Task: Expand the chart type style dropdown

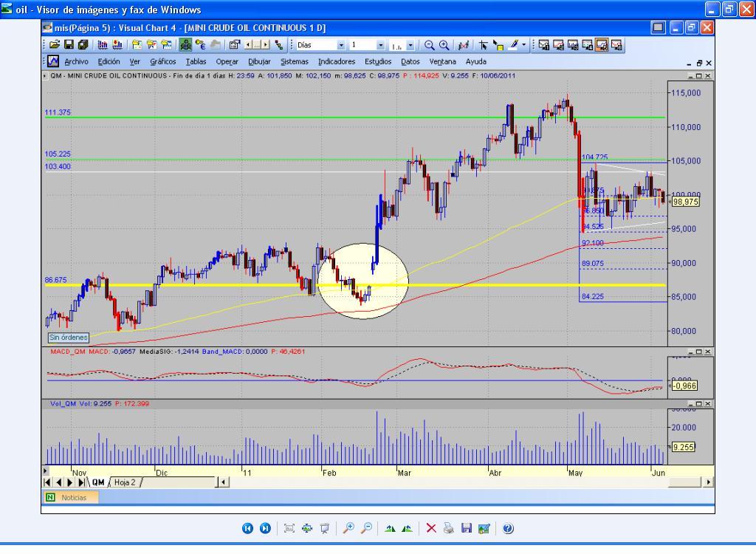Action: pyautogui.click(x=410, y=45)
